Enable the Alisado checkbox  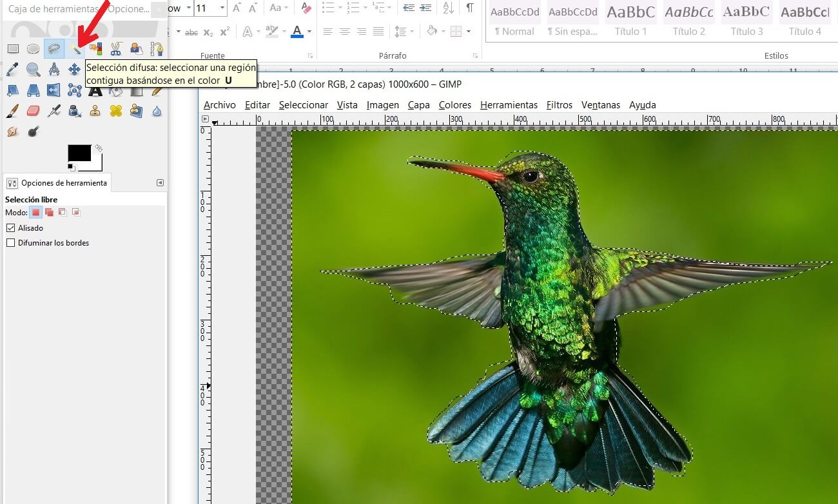click(x=10, y=228)
